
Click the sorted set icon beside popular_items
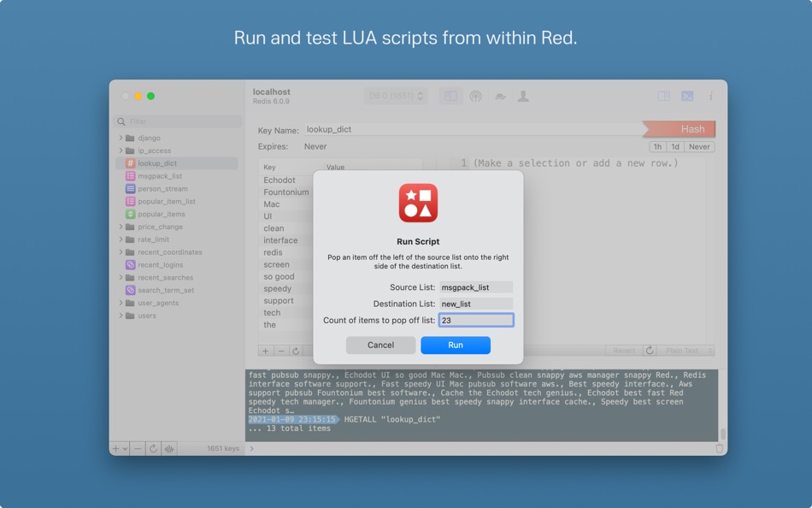(131, 214)
